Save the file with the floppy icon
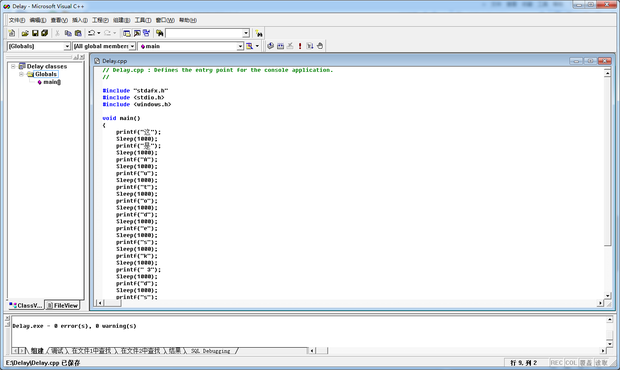 35,33
